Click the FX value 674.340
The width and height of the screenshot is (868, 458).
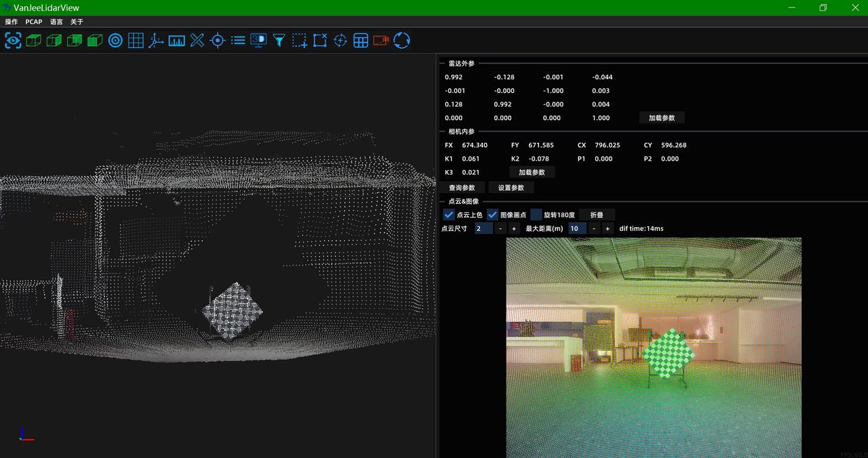pyautogui.click(x=475, y=145)
